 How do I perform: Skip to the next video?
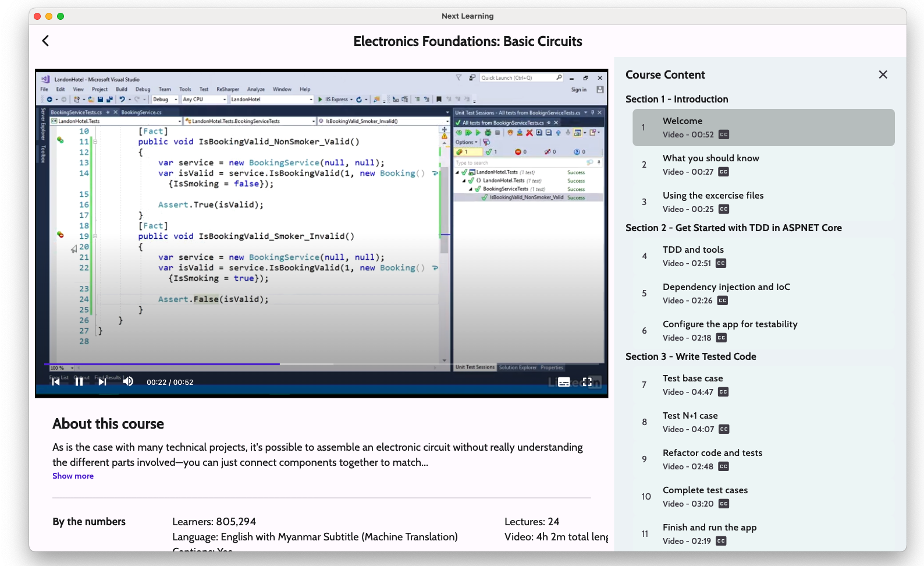pyautogui.click(x=102, y=382)
